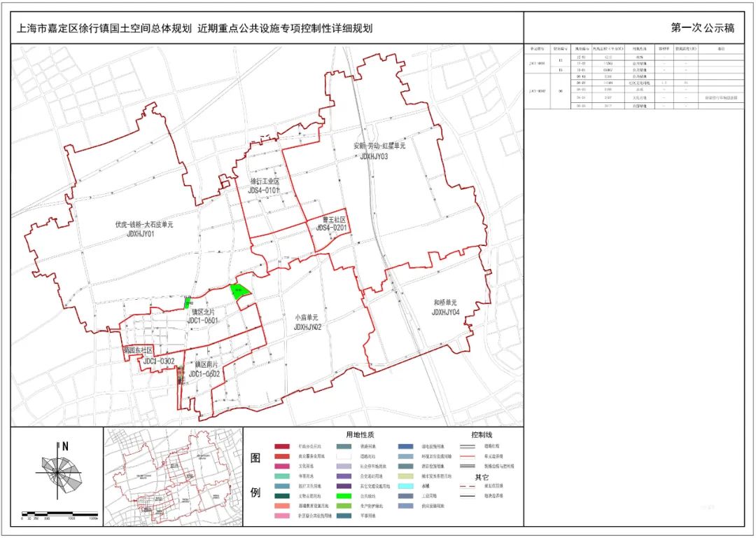Click the red dashed line legend symbol
Screen dimensions: 756x538
(467, 486)
